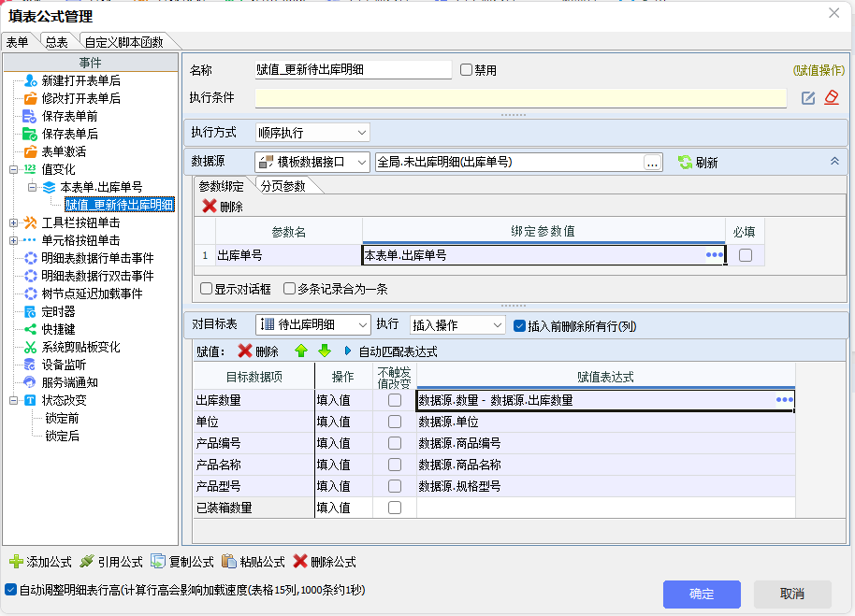Click the 明细表数据行双击事件 icon

pyautogui.click(x=31, y=276)
